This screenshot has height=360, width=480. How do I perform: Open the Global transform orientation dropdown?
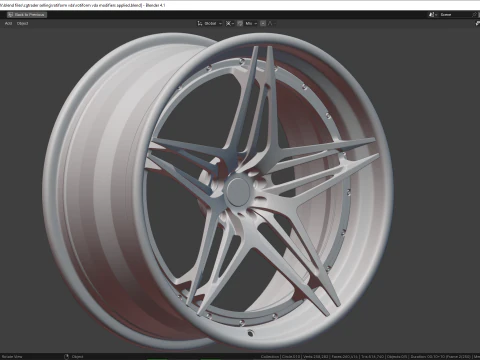click(210, 23)
